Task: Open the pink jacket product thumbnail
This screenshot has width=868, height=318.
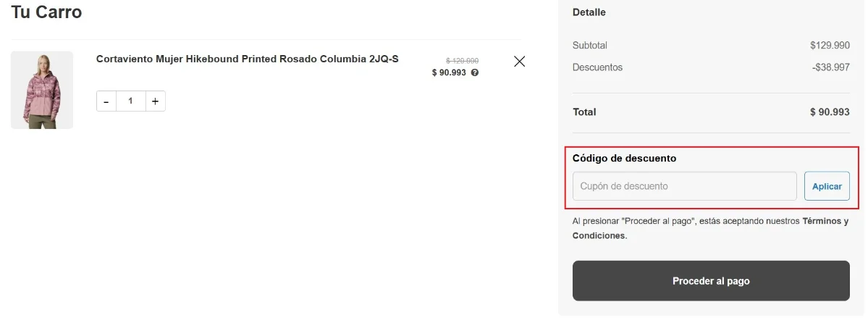Action: coord(42,90)
